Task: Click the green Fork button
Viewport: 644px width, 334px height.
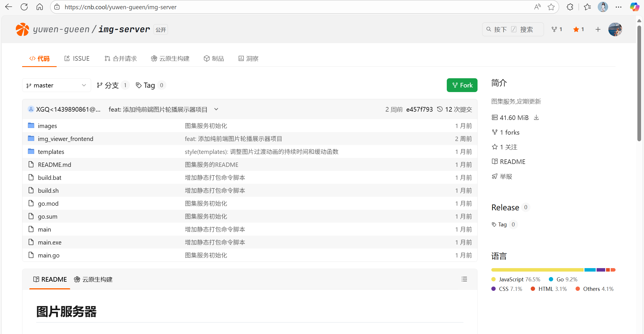Action: 462,85
